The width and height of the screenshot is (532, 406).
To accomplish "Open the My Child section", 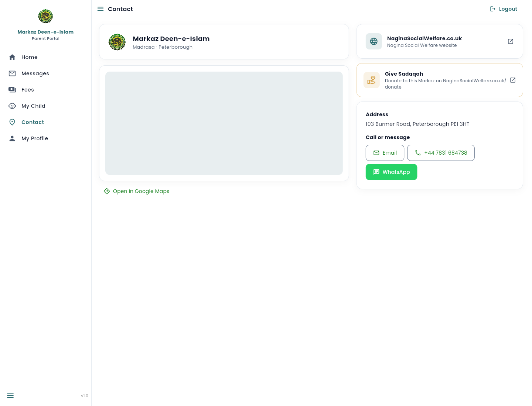I will (x=46, y=106).
